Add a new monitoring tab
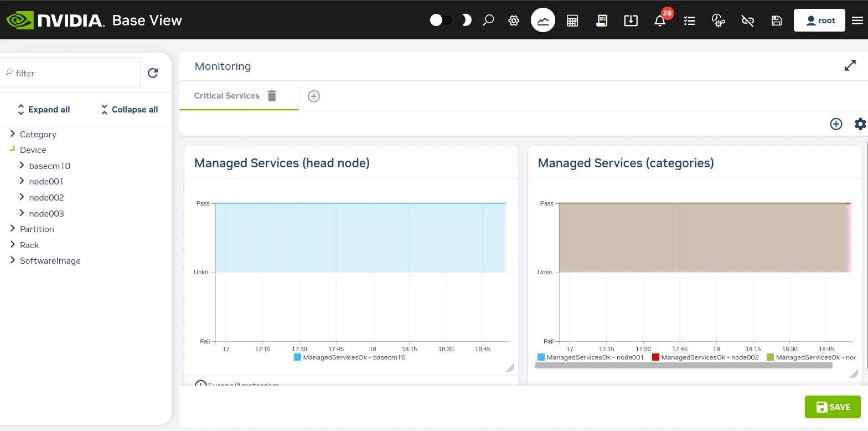The height and width of the screenshot is (431, 868). 314,96
